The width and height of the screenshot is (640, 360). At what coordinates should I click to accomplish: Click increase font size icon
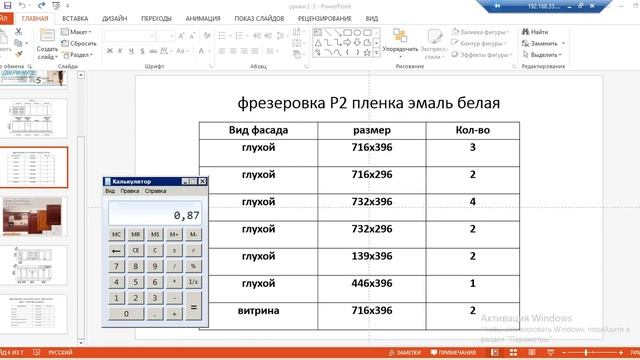pyautogui.click(x=181, y=36)
